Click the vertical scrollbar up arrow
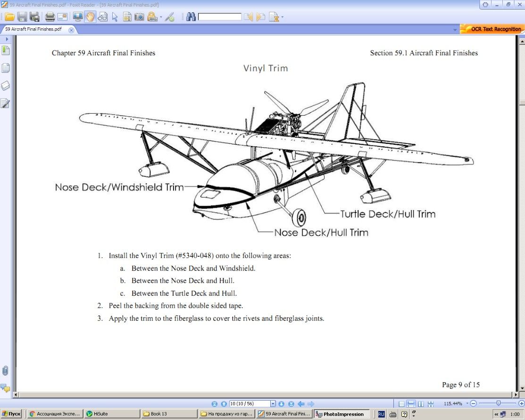Image resolution: width=525 pixels, height=420 pixels. (x=522, y=42)
